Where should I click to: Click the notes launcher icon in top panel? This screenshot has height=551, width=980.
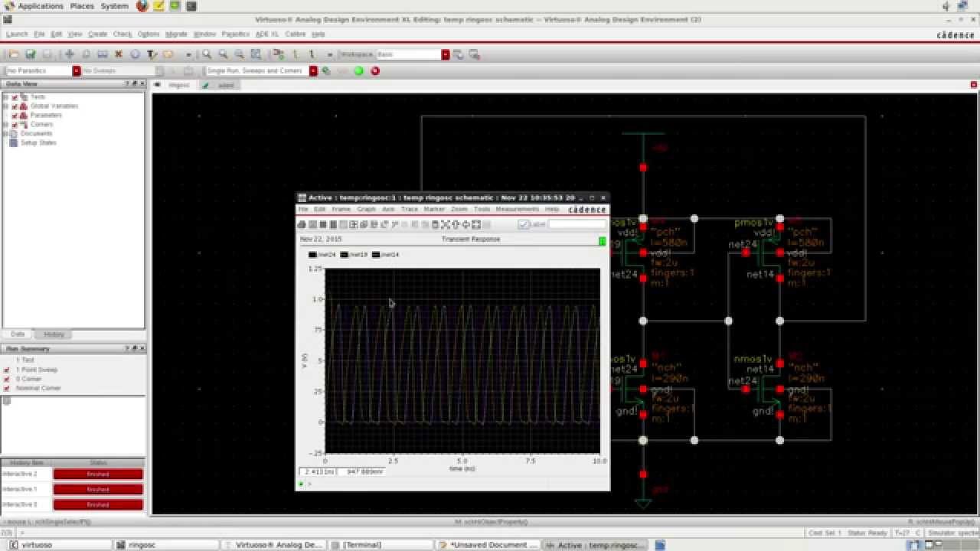click(x=159, y=6)
